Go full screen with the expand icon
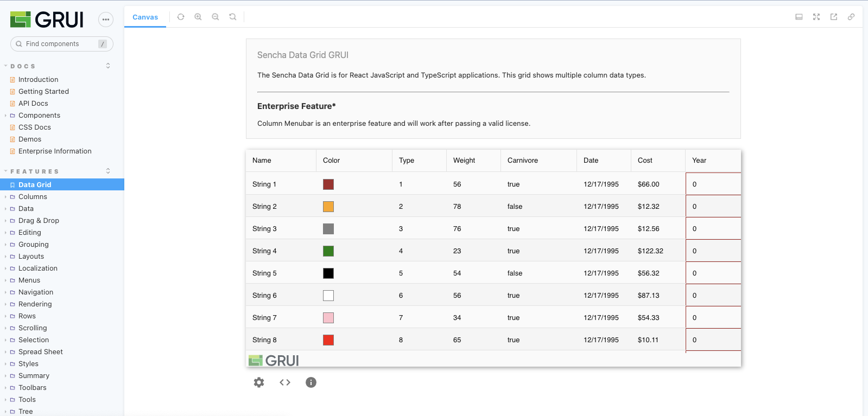The width and height of the screenshot is (868, 416). click(816, 17)
